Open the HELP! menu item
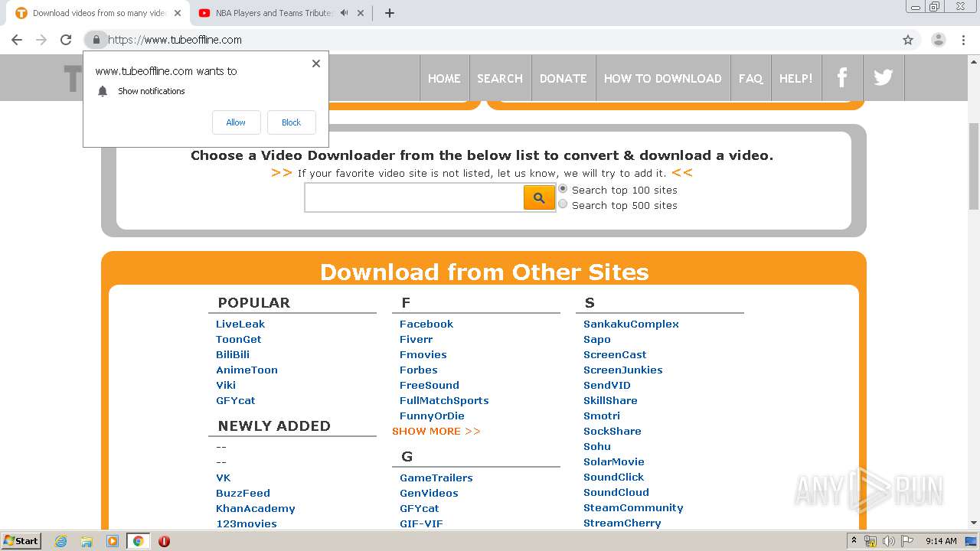This screenshot has width=980, height=551. click(796, 78)
